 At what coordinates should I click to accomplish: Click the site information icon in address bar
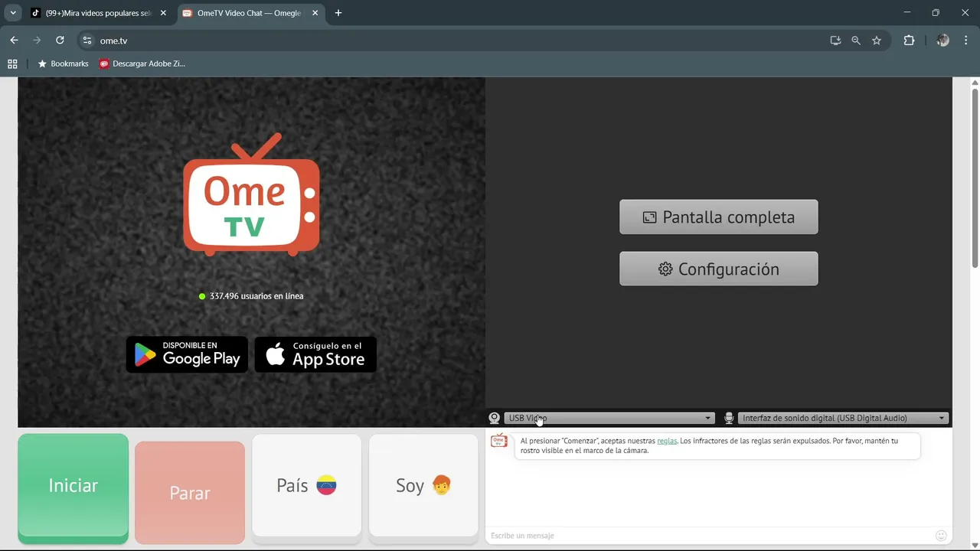pos(87,41)
